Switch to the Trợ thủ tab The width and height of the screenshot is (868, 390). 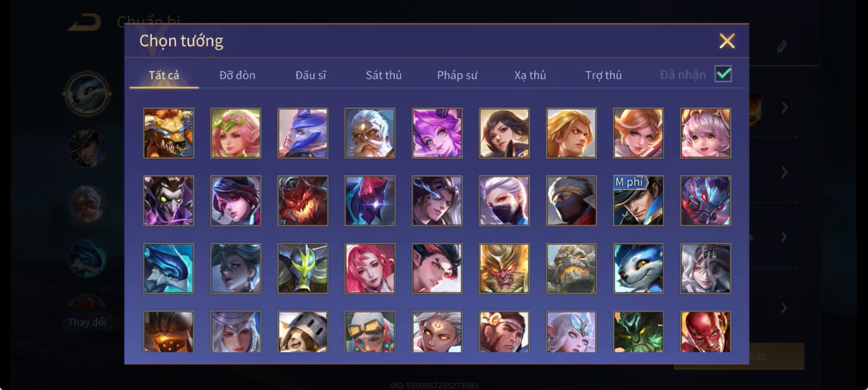click(x=604, y=75)
